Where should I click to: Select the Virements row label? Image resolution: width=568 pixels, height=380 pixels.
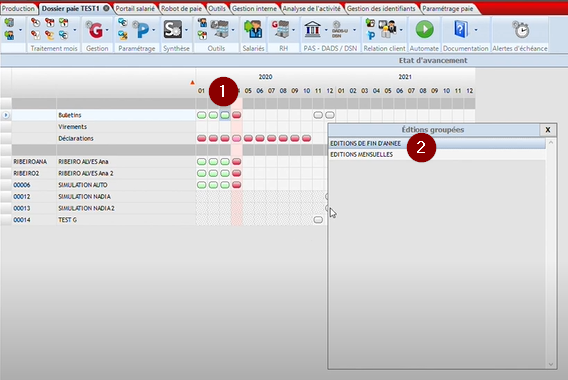pos(72,127)
